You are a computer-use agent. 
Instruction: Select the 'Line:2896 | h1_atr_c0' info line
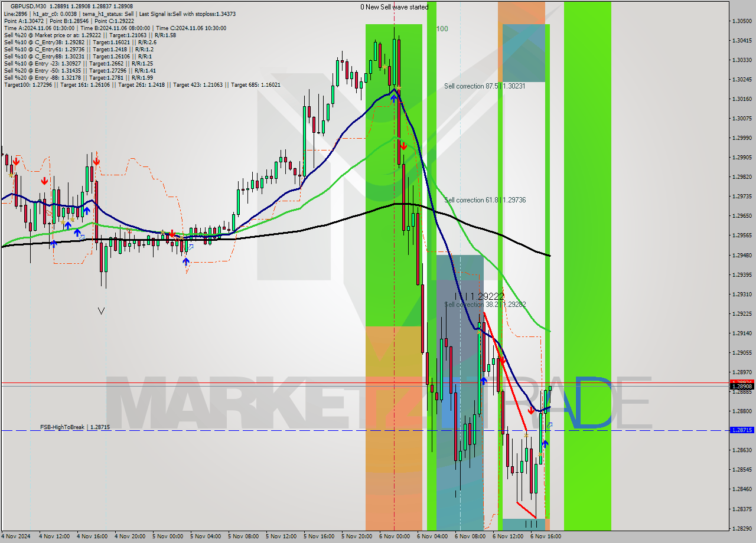(120, 14)
